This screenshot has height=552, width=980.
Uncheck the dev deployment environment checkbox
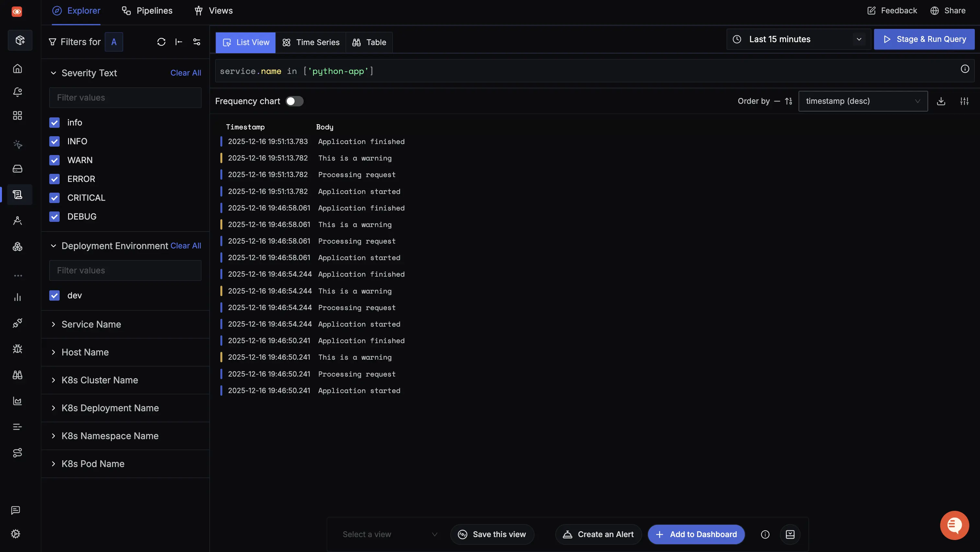pyautogui.click(x=54, y=295)
